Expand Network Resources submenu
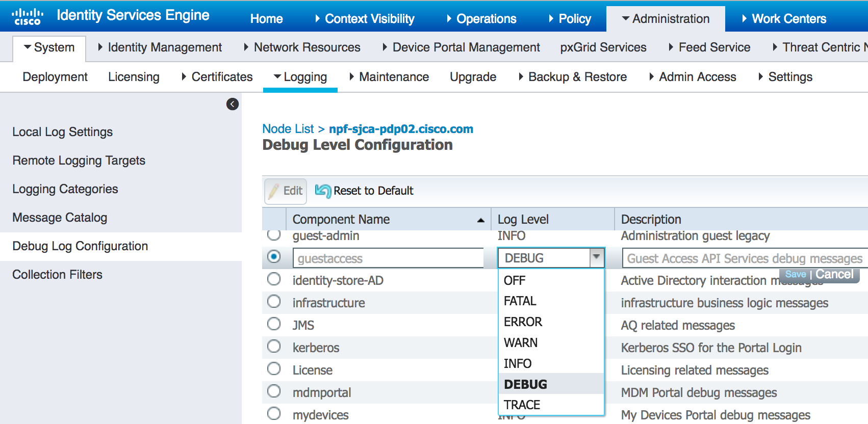Screen dimensions: 868x424 tap(302, 47)
